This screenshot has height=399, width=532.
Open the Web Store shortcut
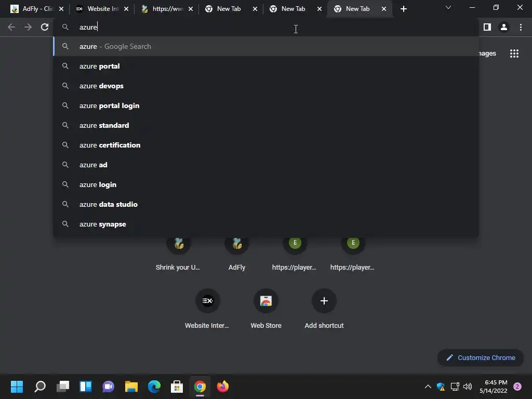click(266, 310)
